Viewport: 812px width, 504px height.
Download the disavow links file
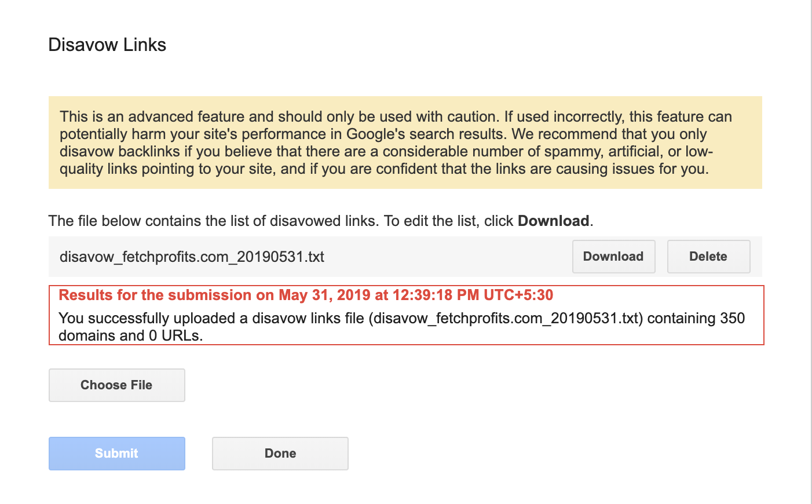pyautogui.click(x=613, y=257)
